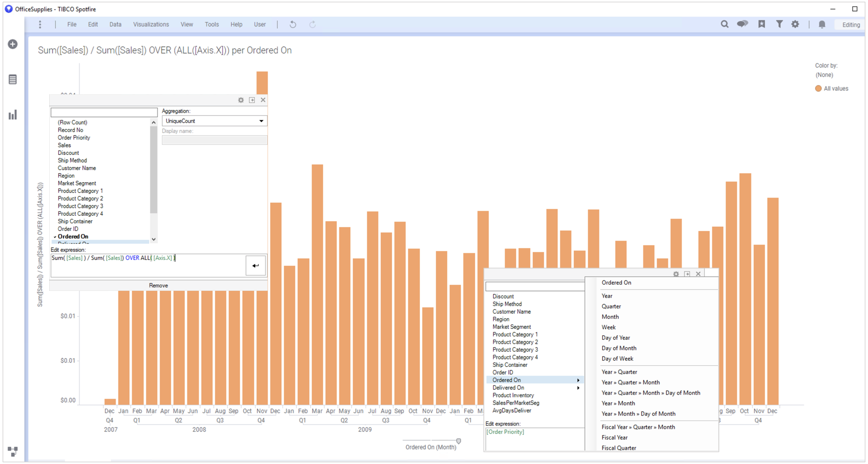Click the All values orange color swatch
Image resolution: width=868 pixels, height=464 pixels.
818,89
